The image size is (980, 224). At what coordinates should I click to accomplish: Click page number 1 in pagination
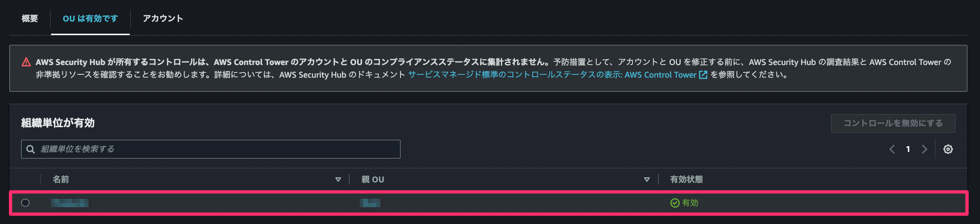pyautogui.click(x=908, y=149)
